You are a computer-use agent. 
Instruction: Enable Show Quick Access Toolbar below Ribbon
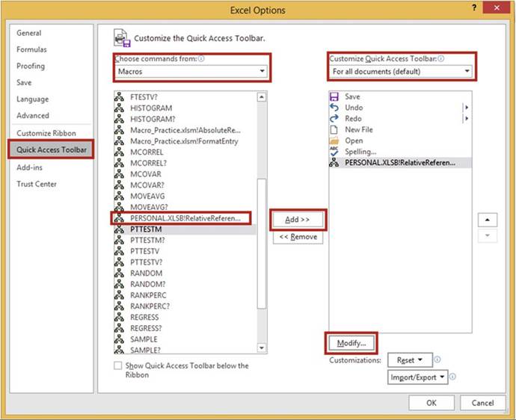point(117,365)
